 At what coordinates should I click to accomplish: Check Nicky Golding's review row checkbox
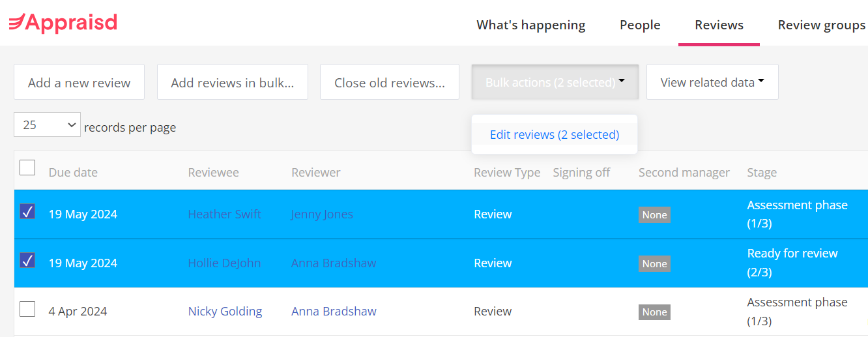27,308
